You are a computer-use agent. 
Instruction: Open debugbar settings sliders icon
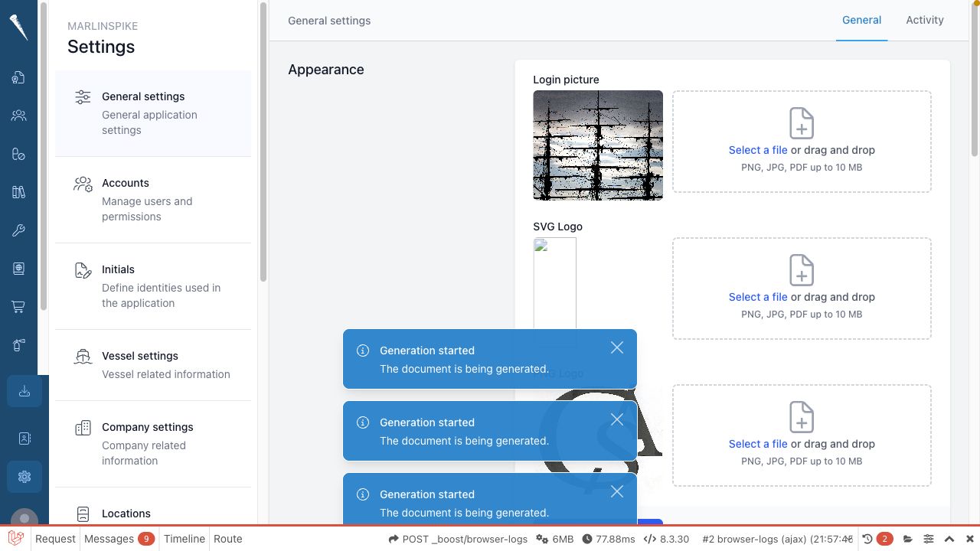(929, 539)
